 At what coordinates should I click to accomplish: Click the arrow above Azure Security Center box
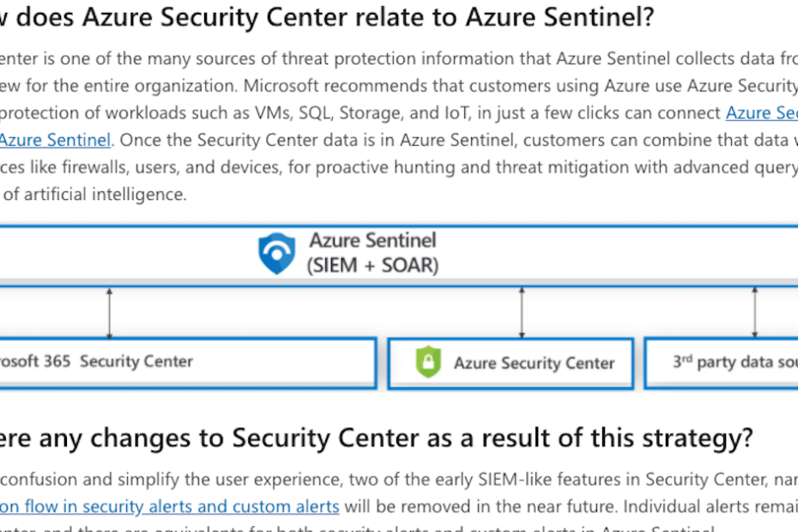coord(522,313)
